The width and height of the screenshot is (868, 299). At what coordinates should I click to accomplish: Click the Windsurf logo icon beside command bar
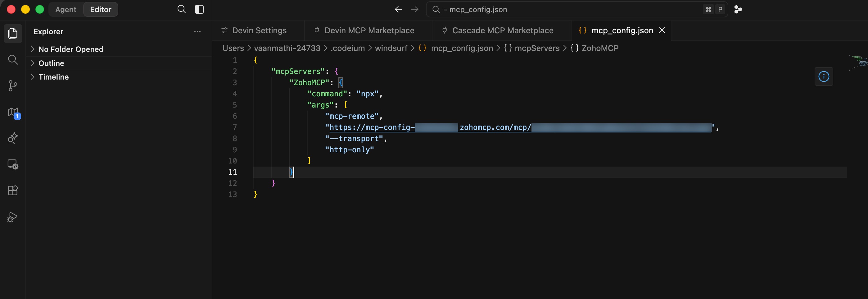coord(738,9)
